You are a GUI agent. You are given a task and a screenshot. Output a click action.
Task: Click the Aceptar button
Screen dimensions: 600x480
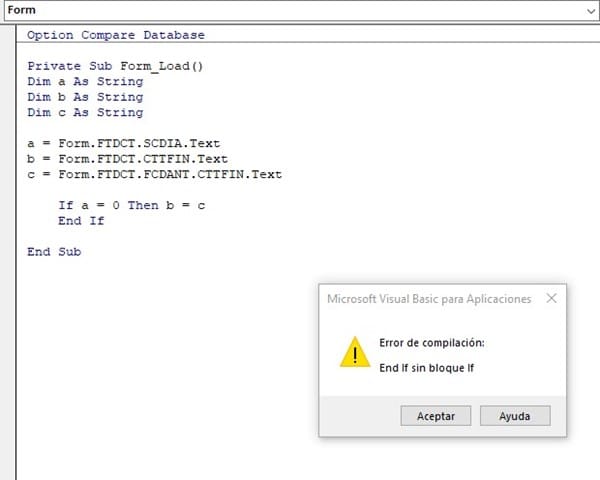point(435,416)
